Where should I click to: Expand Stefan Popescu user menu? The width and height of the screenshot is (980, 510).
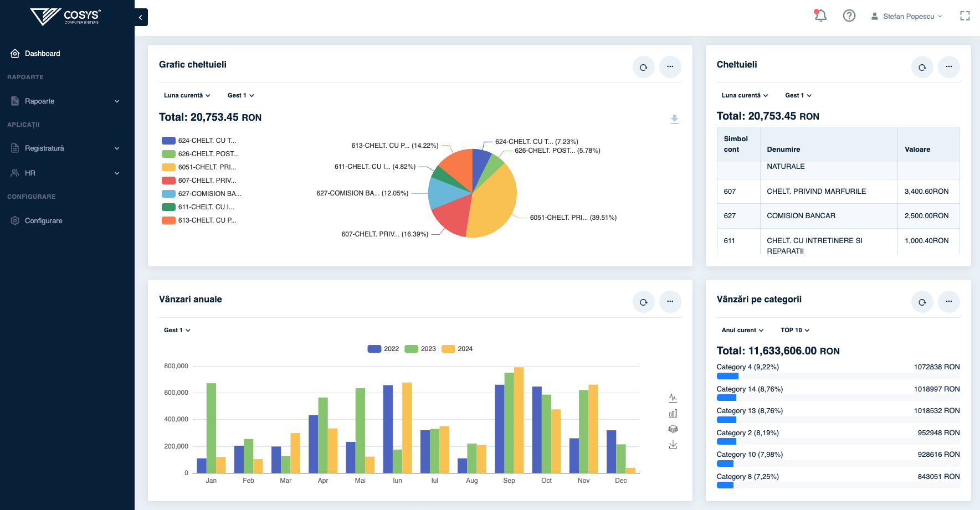[x=906, y=17]
